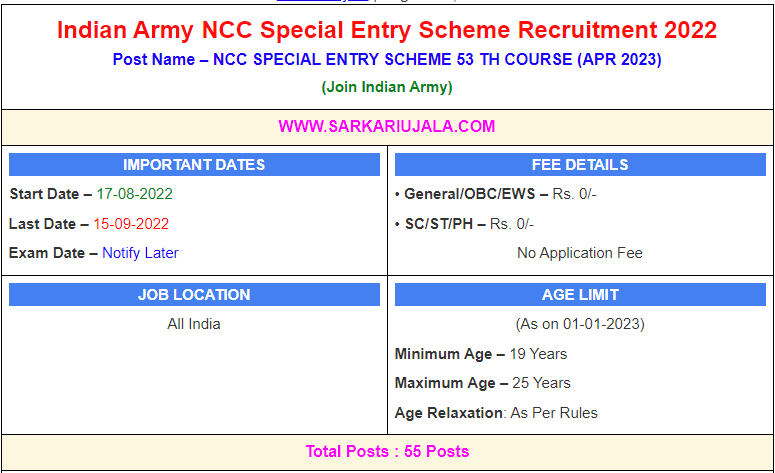The width and height of the screenshot is (775, 473).
Task: Click the last date 15-09-2022
Action: tap(131, 224)
